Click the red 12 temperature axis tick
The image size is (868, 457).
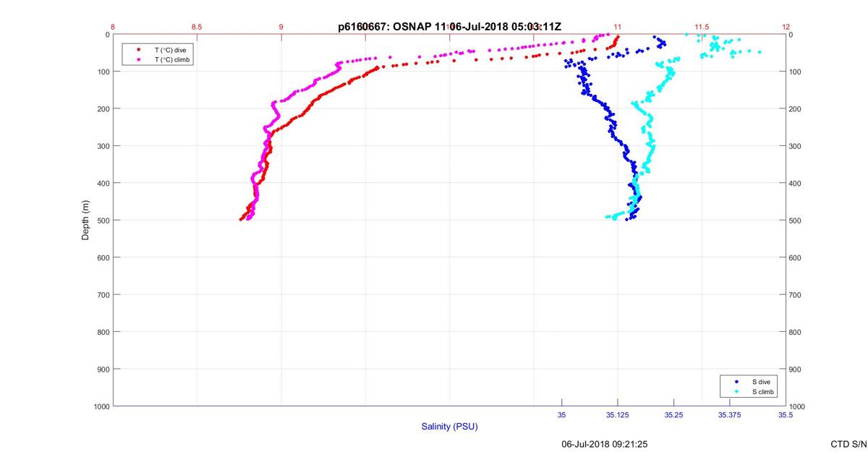pos(786,27)
